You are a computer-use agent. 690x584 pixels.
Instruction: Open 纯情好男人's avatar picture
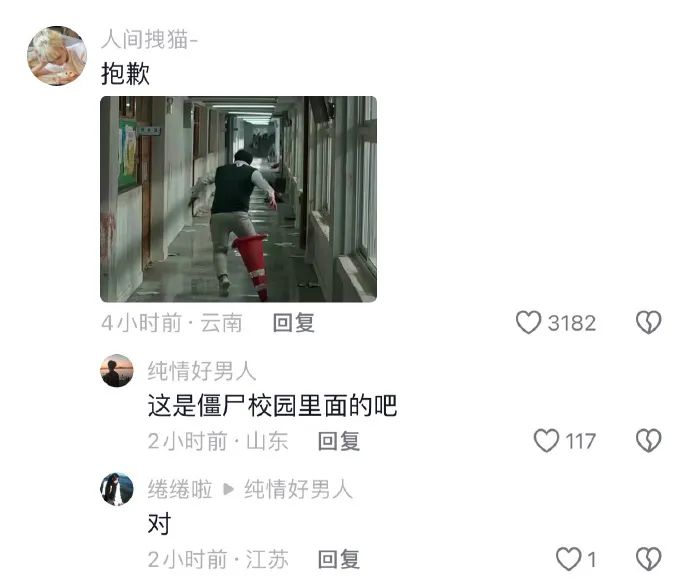pyautogui.click(x=117, y=371)
